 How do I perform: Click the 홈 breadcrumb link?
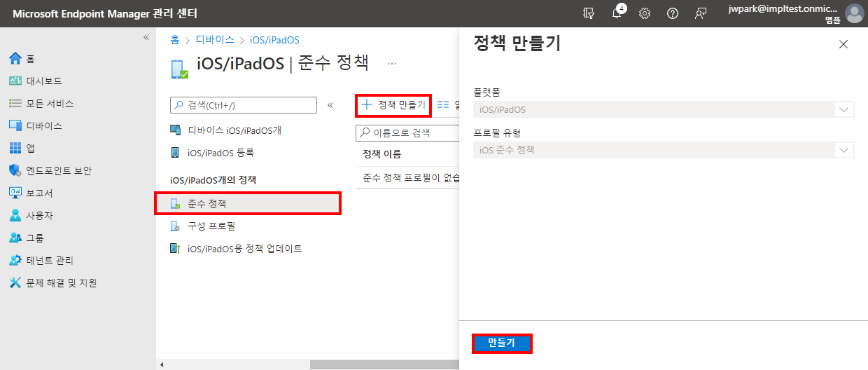tap(176, 40)
